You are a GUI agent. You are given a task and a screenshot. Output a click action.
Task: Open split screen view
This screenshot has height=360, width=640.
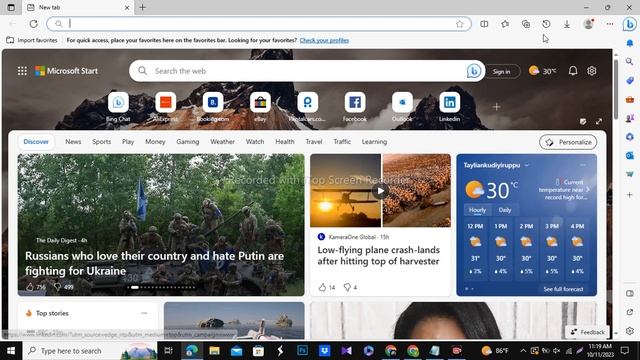484,24
